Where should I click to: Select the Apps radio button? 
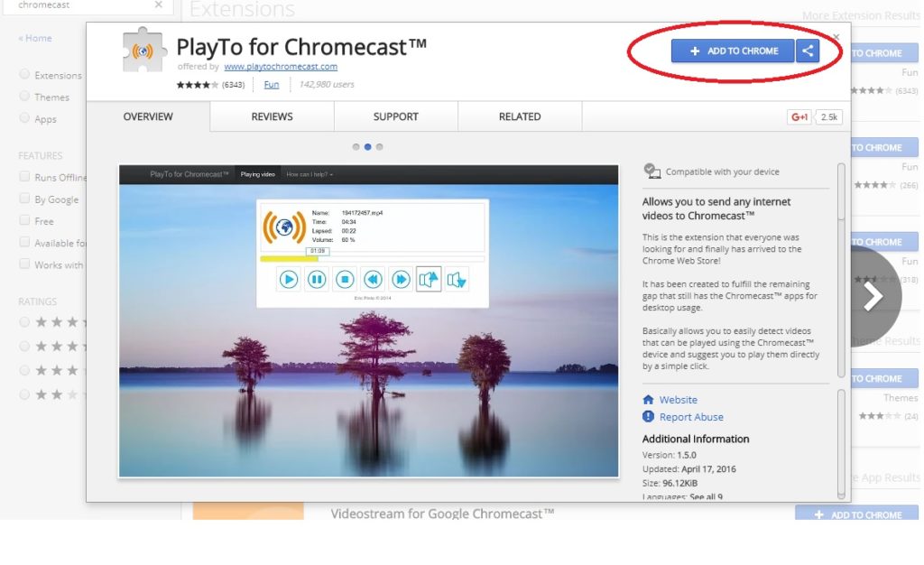[24, 118]
